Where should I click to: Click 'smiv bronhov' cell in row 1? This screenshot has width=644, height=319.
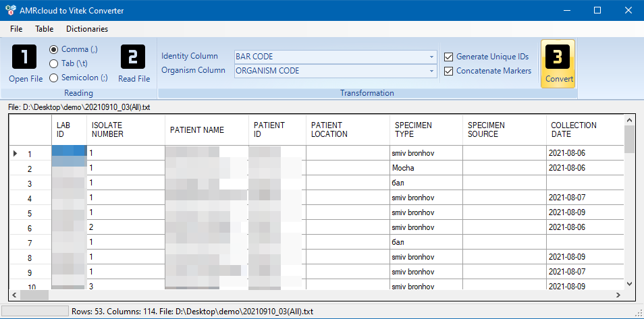427,153
